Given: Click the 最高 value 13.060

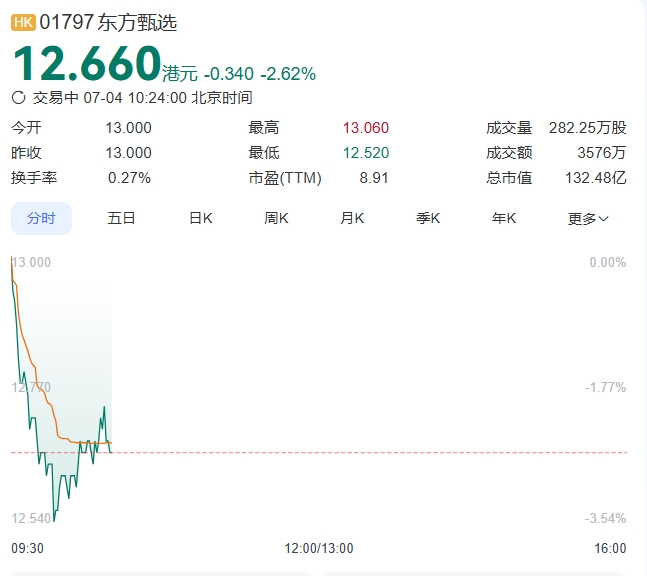Looking at the screenshot, I should [x=365, y=128].
